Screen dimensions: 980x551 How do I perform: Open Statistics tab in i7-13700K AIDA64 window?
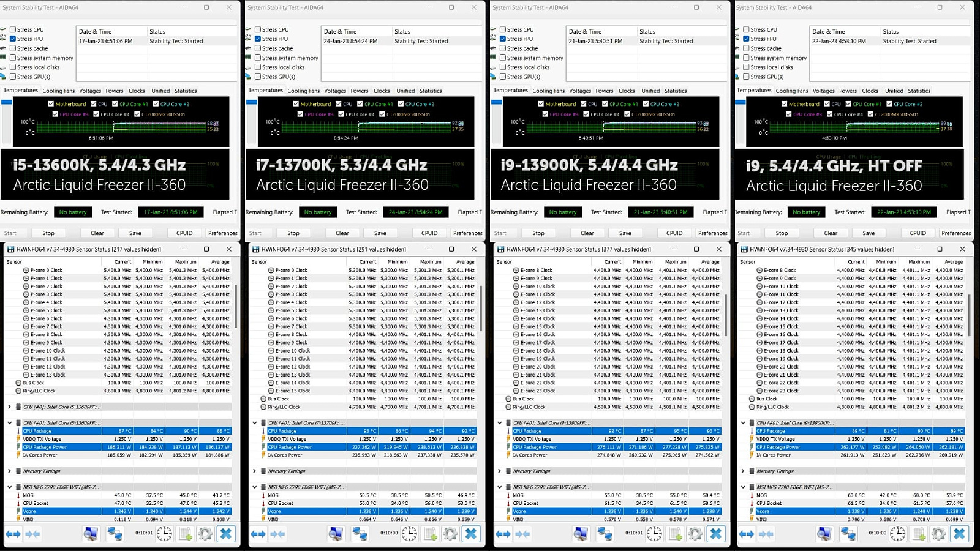(431, 91)
